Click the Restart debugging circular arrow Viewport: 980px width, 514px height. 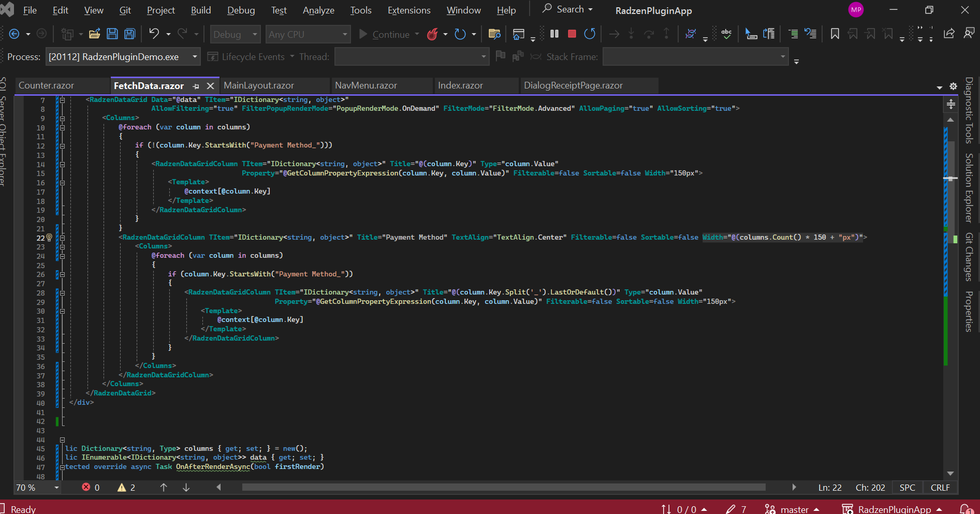tap(590, 34)
